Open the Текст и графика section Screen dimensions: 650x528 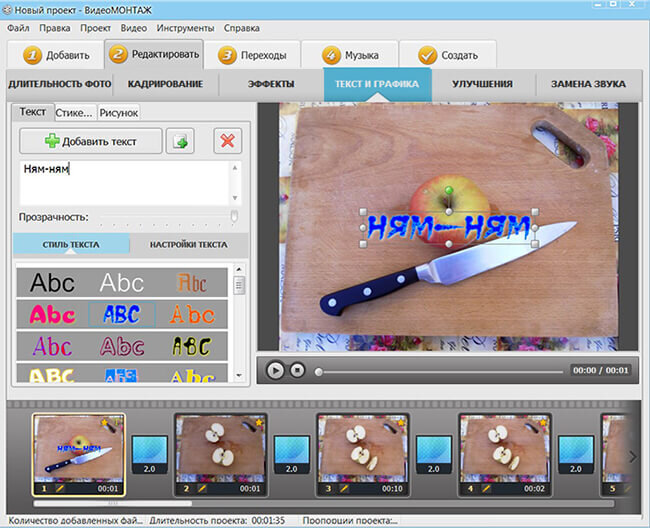pyautogui.click(x=377, y=84)
